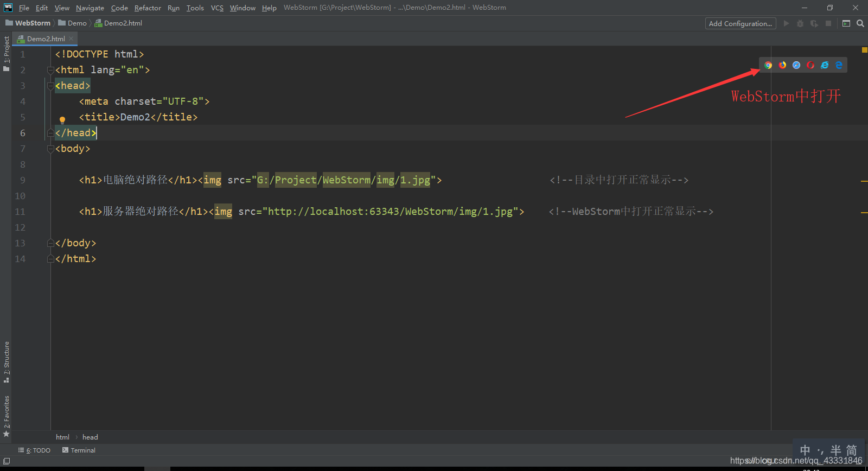Image resolution: width=868 pixels, height=471 pixels.
Task: Click comment on line 11
Action: 631,212
